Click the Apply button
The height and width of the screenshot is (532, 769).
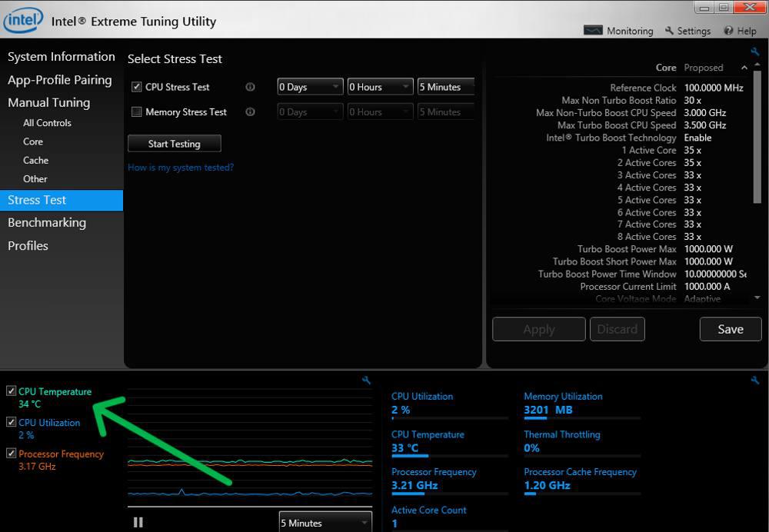point(538,329)
